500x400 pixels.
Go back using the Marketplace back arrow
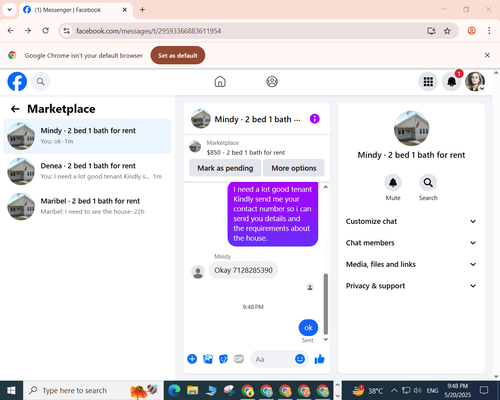(15, 109)
